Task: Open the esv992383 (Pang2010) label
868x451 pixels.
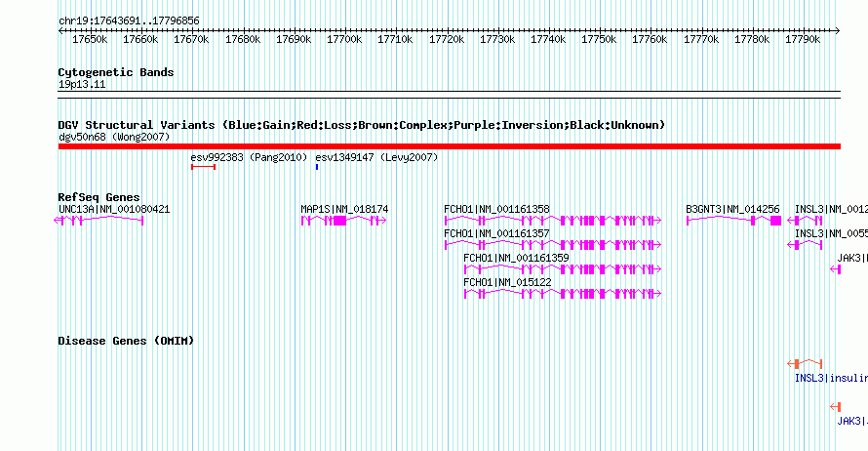Action: pyautogui.click(x=249, y=157)
